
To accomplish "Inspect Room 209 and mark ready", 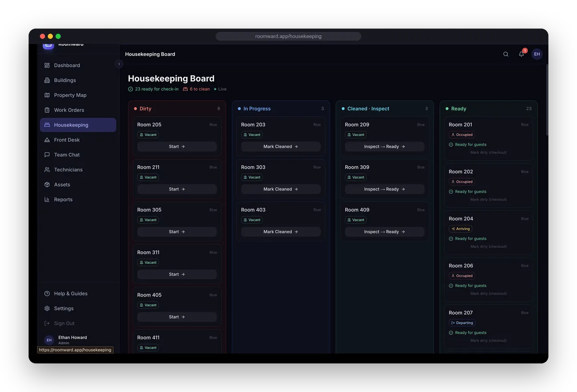I will coord(385,147).
